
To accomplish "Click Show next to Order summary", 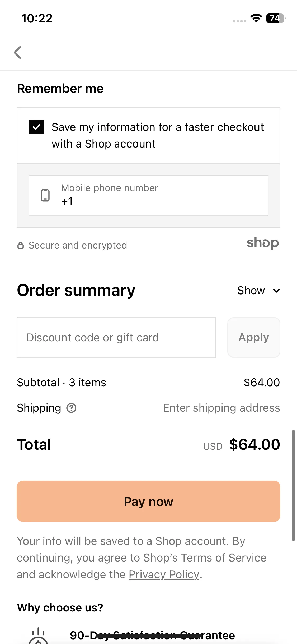I will coord(251,291).
